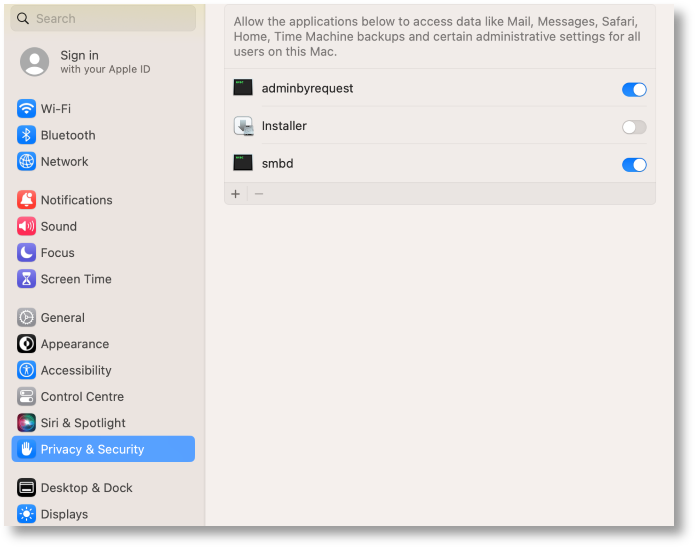Remove application with minus button
Screen dimensions: 695x547
(259, 194)
